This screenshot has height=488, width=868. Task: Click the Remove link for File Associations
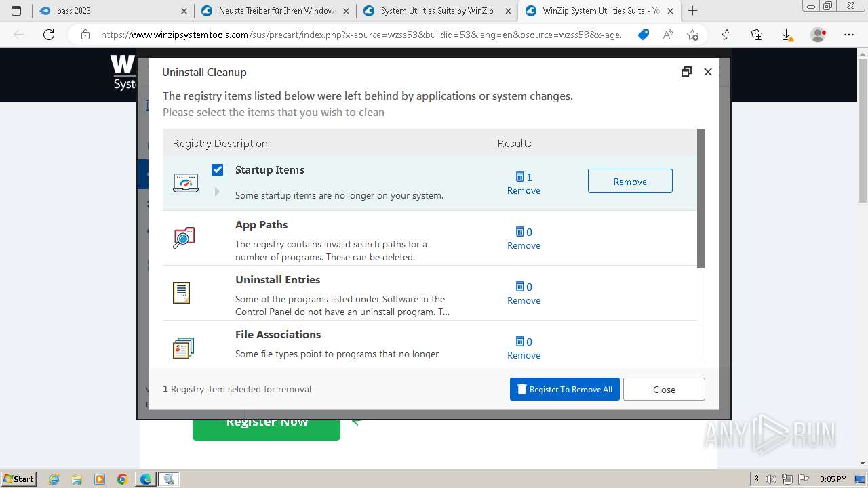[524, 355]
